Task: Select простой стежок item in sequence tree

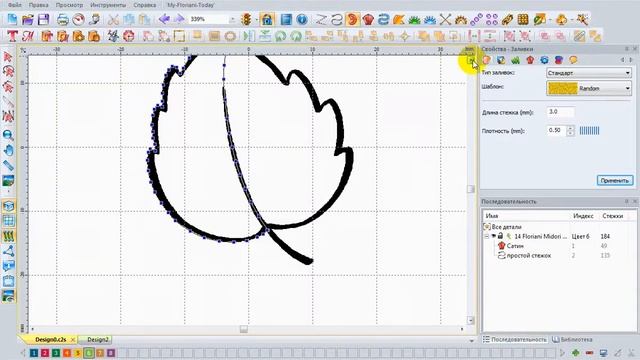Action: 529,256
